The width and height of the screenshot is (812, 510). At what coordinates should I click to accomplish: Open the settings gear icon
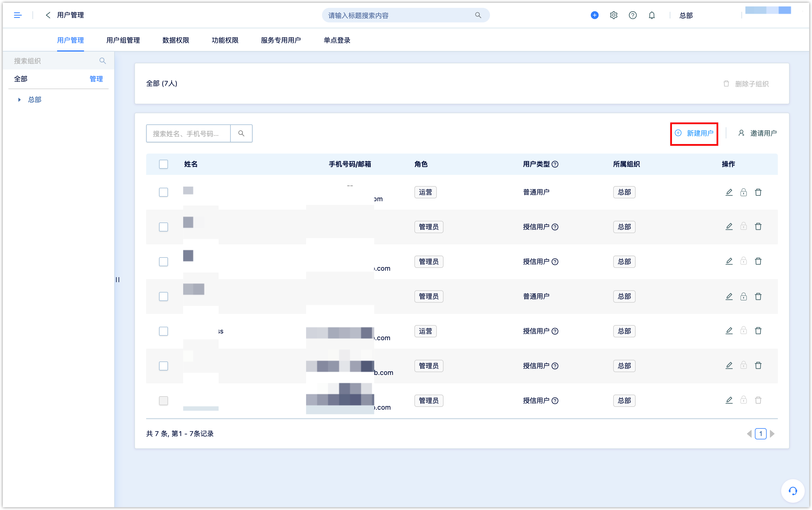[x=613, y=15]
